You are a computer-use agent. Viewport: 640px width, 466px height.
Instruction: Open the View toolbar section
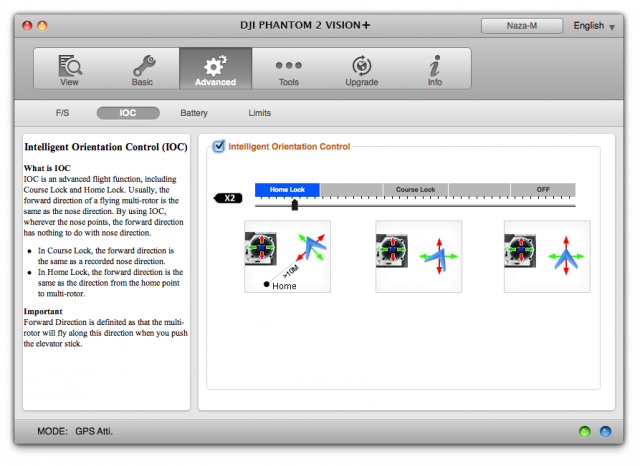(x=70, y=69)
